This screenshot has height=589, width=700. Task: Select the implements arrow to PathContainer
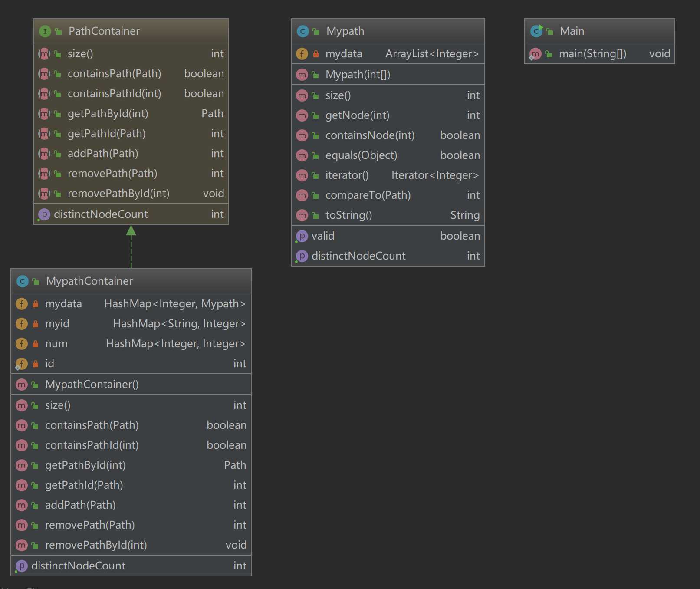click(x=131, y=247)
